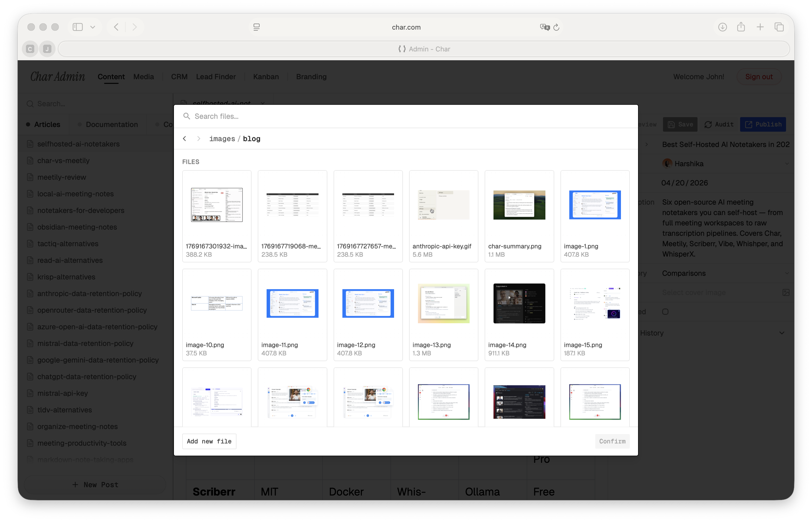Go forward with Safari's forward arrow
Screen dimensions: 812x522
[x=134, y=27]
